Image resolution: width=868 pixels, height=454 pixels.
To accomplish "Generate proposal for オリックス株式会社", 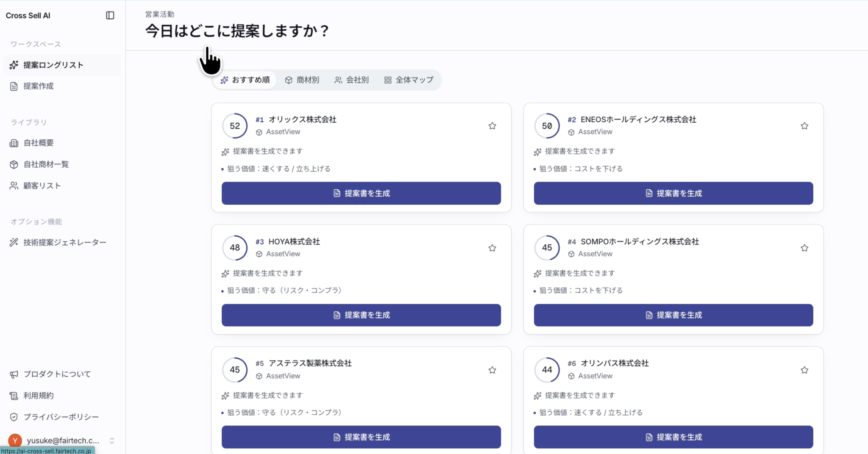I will point(361,193).
